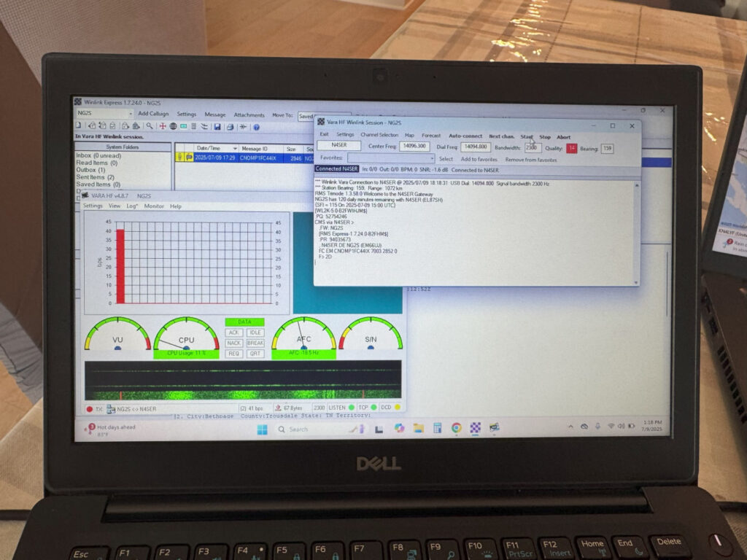The height and width of the screenshot is (560, 747).
Task: Click the green TCP indicator light
Action: (373, 408)
